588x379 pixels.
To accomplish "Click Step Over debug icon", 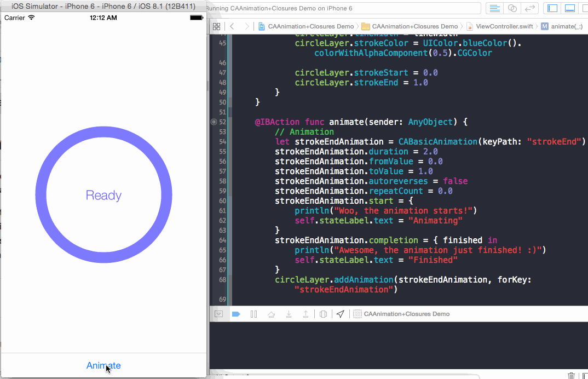I will click(x=271, y=314).
